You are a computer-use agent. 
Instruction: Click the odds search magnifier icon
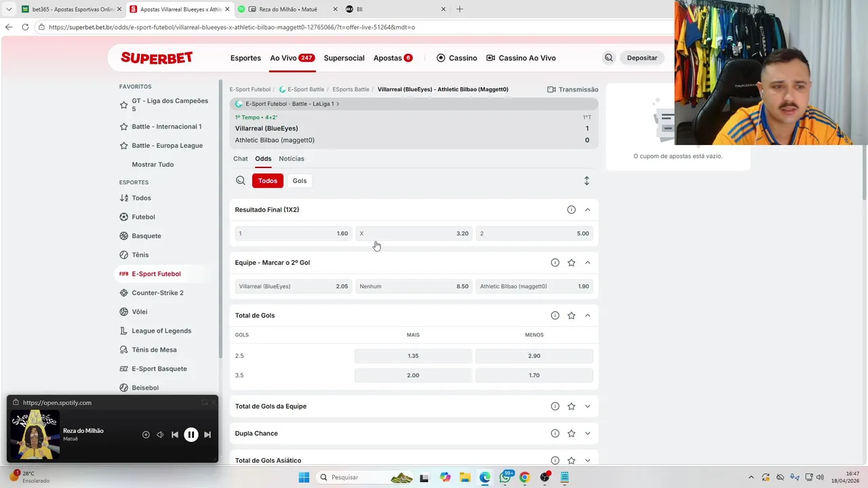tap(241, 180)
